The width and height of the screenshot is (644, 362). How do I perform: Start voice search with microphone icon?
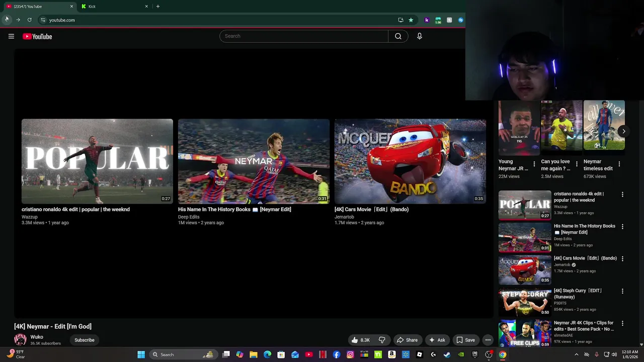point(419,36)
